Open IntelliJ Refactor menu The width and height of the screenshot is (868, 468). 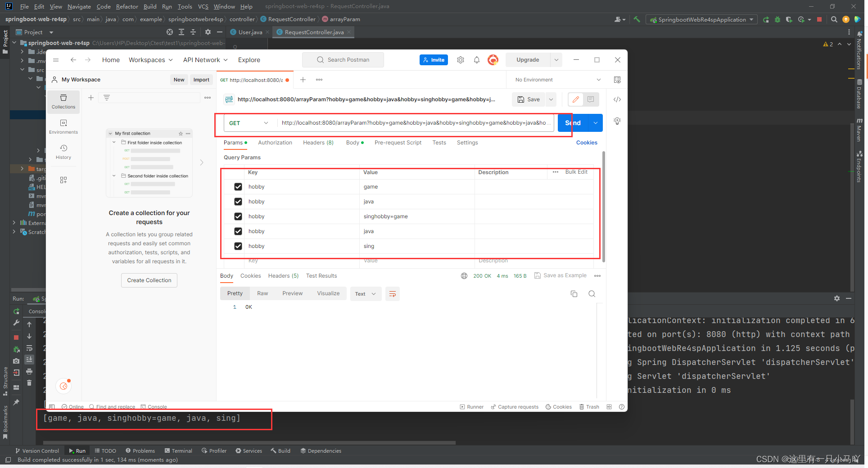pyautogui.click(x=127, y=6)
